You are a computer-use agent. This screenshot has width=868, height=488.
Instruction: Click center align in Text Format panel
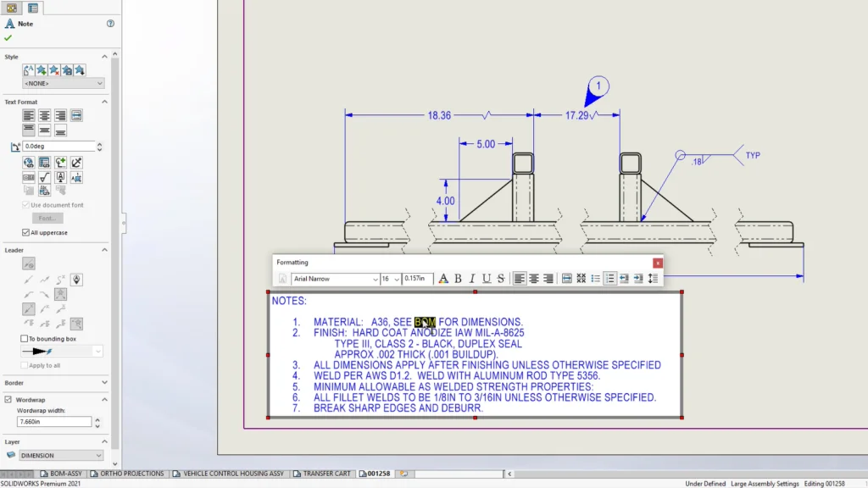coord(44,115)
